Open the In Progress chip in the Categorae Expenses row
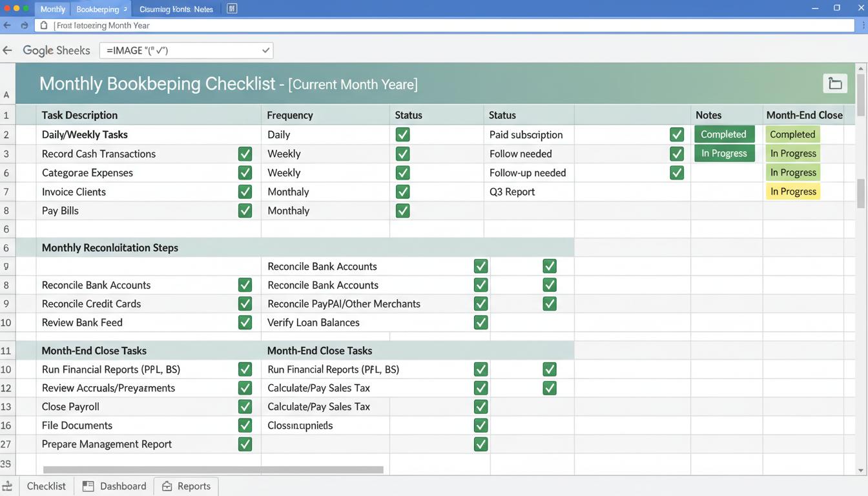This screenshot has width=868, height=496. click(x=793, y=172)
